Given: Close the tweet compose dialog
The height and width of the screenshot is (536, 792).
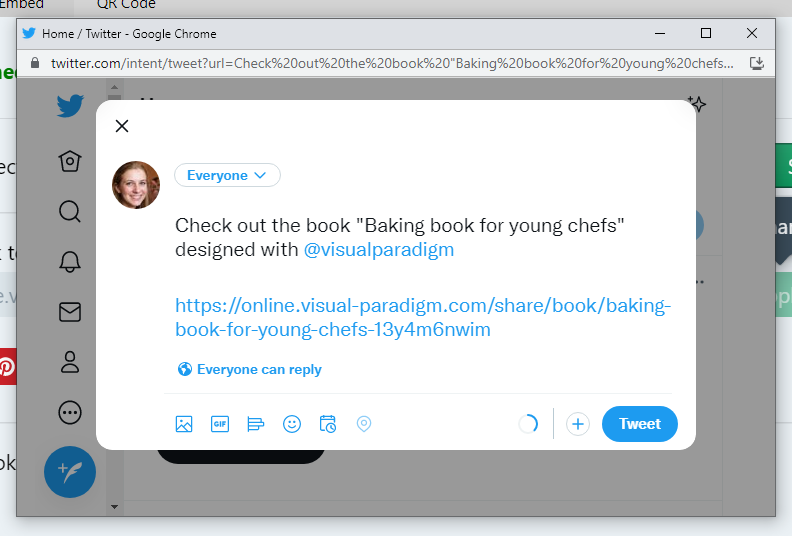Looking at the screenshot, I should click(x=122, y=126).
